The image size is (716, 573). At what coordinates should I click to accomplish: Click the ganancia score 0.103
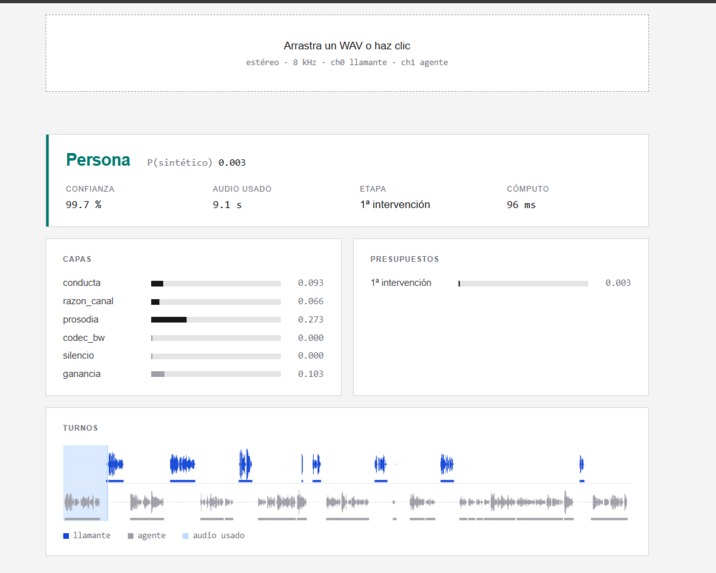coord(311,373)
